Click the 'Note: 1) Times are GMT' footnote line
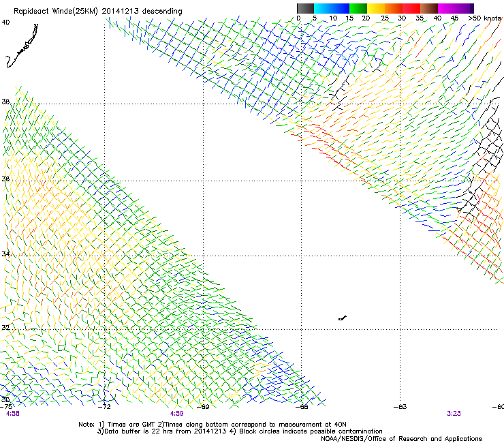Screen dimensions: 504x443 click(212, 425)
